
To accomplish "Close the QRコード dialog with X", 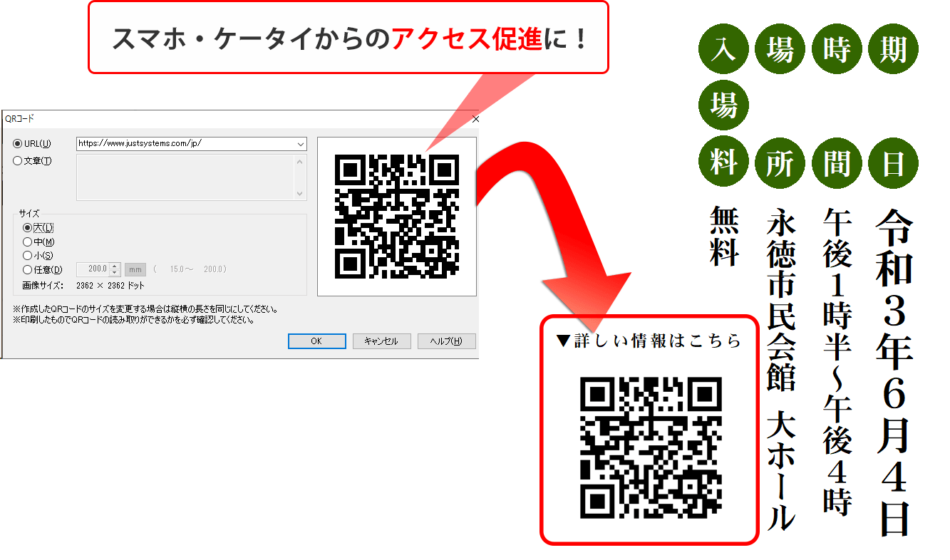I will coord(475,119).
